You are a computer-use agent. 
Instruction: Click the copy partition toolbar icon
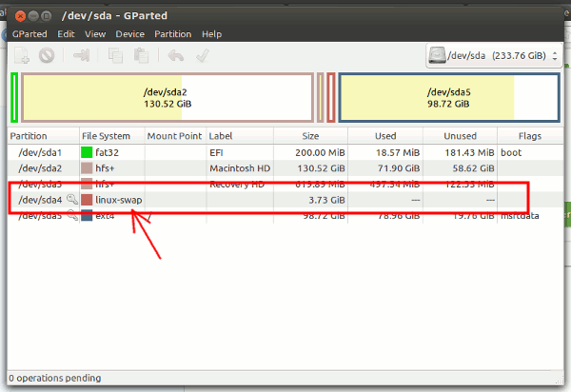(115, 56)
